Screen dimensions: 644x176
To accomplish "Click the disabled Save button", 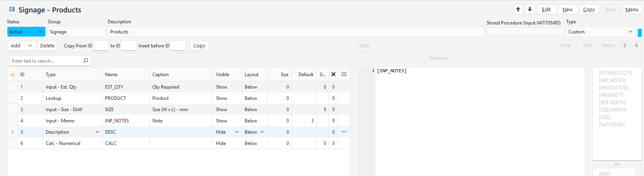I will tap(610, 10).
